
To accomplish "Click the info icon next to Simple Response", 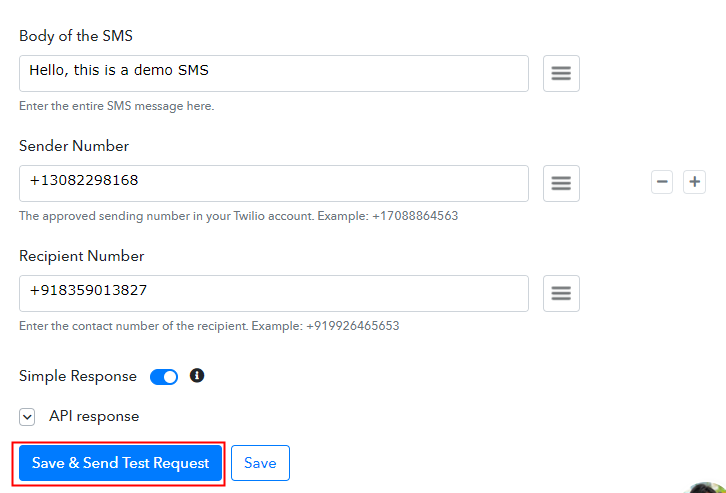I will click(197, 375).
